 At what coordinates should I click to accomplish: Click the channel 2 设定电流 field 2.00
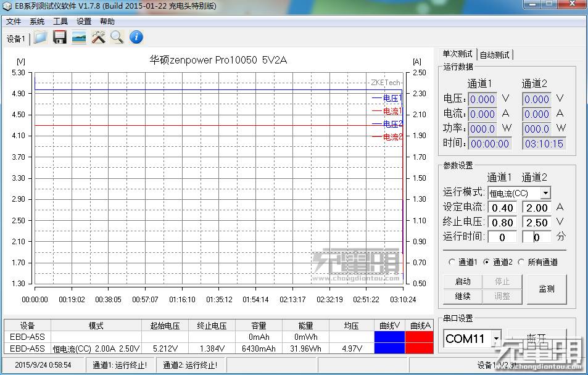point(537,208)
